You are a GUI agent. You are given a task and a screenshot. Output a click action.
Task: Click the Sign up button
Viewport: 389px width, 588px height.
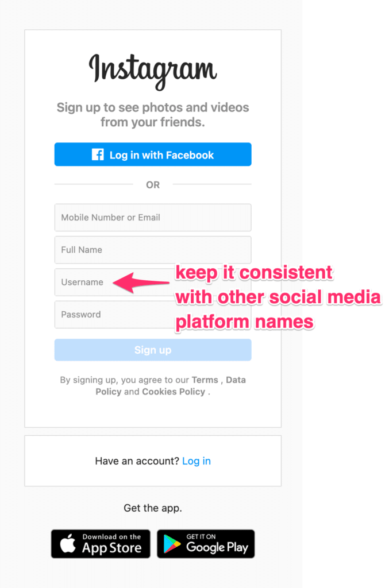point(153,350)
